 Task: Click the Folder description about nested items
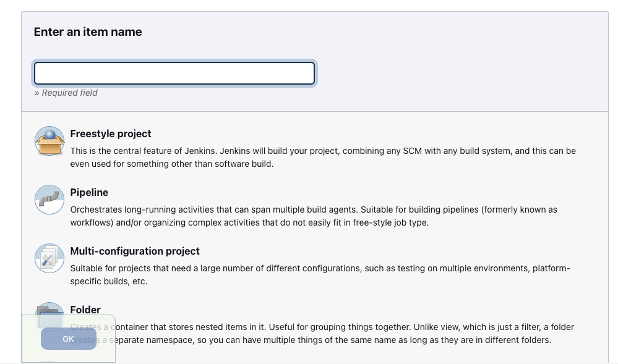click(x=322, y=327)
